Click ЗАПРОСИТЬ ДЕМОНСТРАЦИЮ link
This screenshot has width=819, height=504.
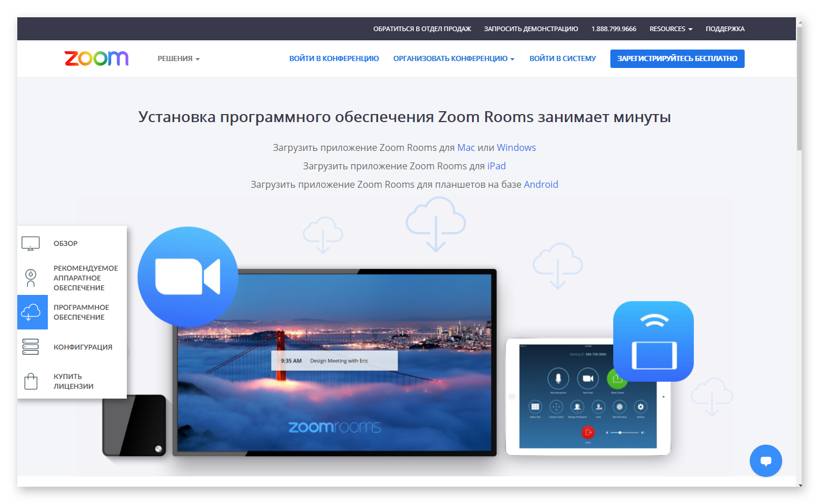531,29
